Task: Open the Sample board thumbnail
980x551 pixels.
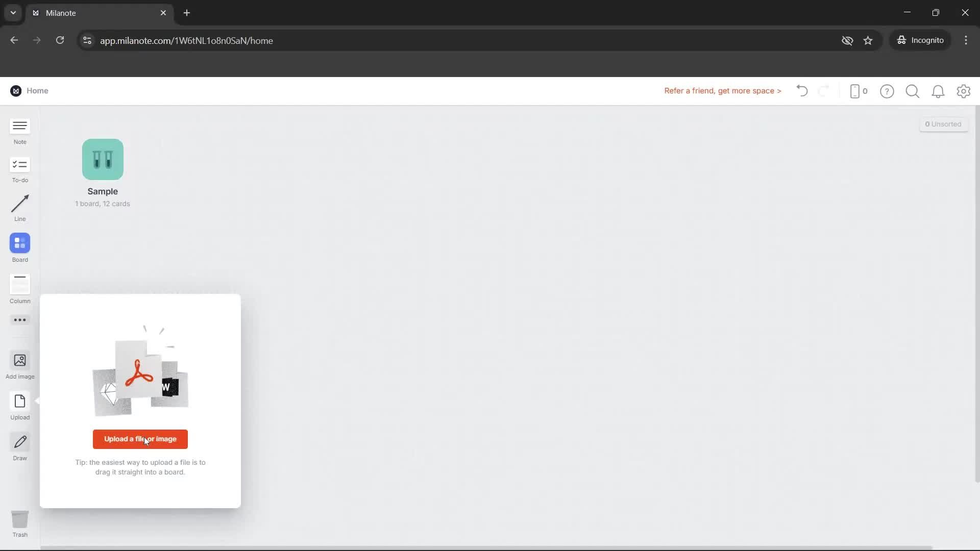Action: coord(102,159)
